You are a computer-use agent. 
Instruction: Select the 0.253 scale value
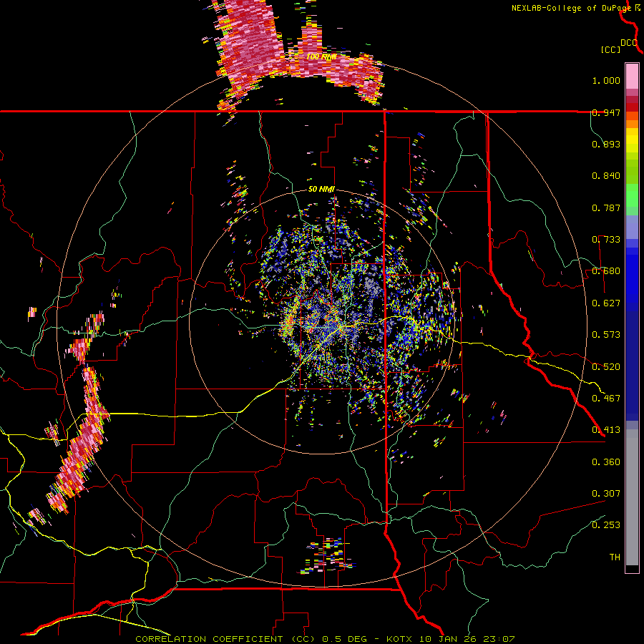click(x=606, y=525)
